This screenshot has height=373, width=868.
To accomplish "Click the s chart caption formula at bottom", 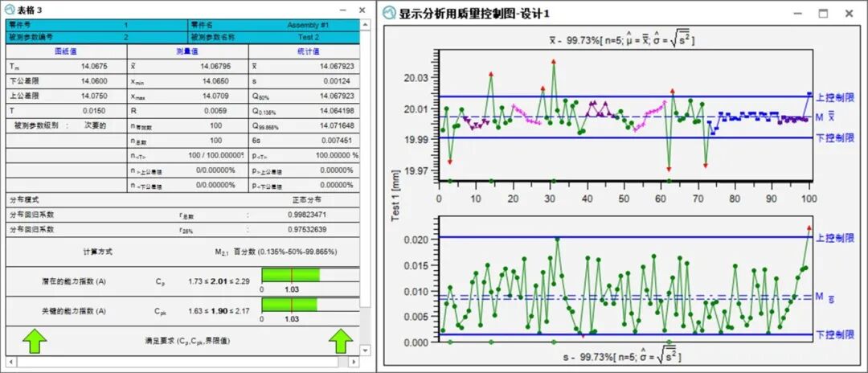I will [x=624, y=356].
